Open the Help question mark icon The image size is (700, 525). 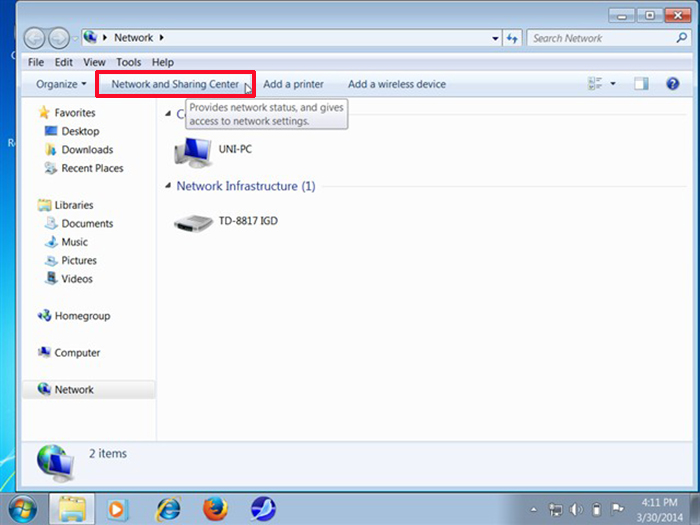point(672,83)
